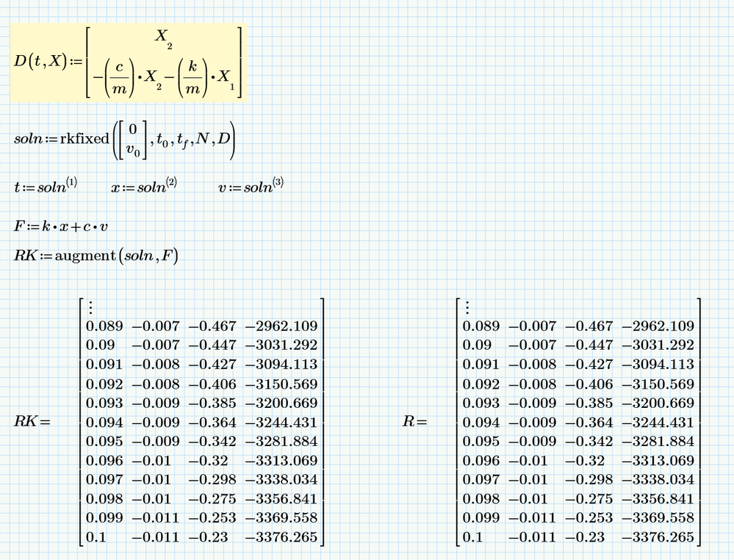Viewport: 734px width, 560px height.
Task: Click the augment function in RK definition
Action: click(85, 256)
